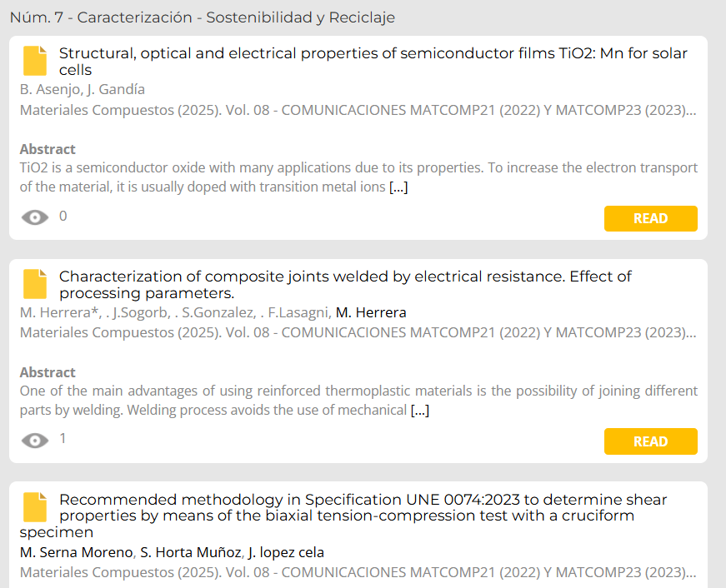Click the document icon beside the TiO2 paper
The width and height of the screenshot is (726, 588).
pos(35,61)
